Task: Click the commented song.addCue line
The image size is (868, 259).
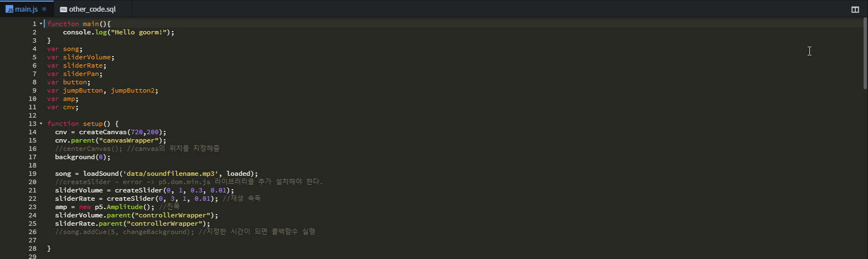Action: (185, 232)
